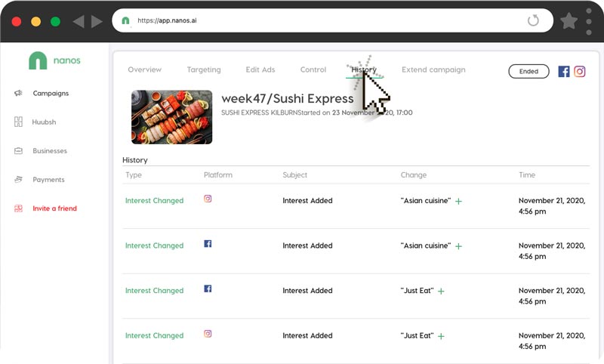Go forward with the browser forward arrow
604x364 pixels.
[97, 22]
